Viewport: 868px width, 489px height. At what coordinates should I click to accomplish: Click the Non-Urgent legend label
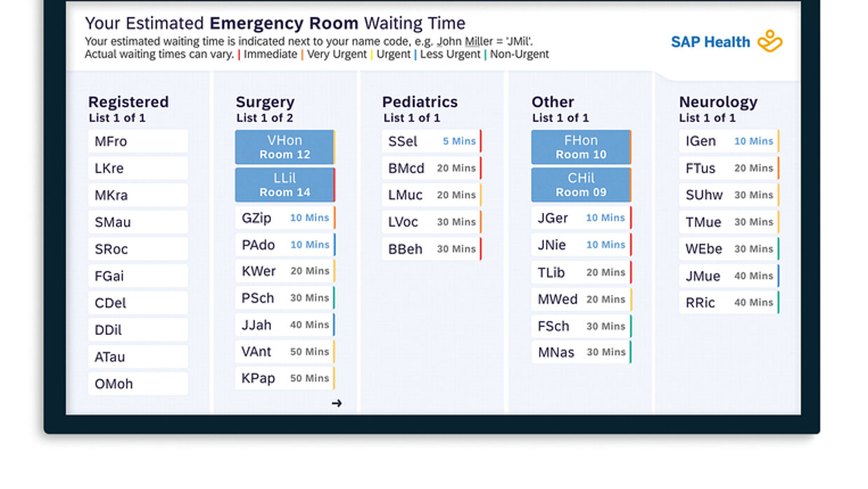pyautogui.click(x=519, y=55)
